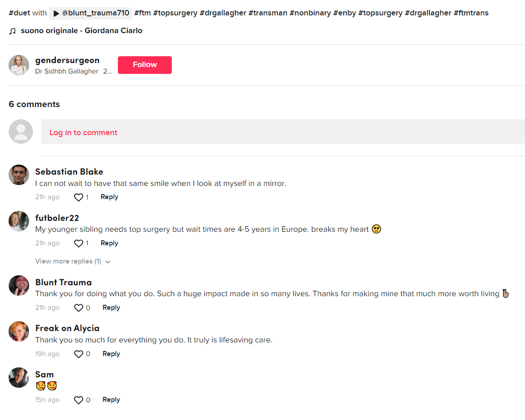The height and width of the screenshot is (420, 525).
Task: Open the music note sound icon
Action: pyautogui.click(x=12, y=31)
